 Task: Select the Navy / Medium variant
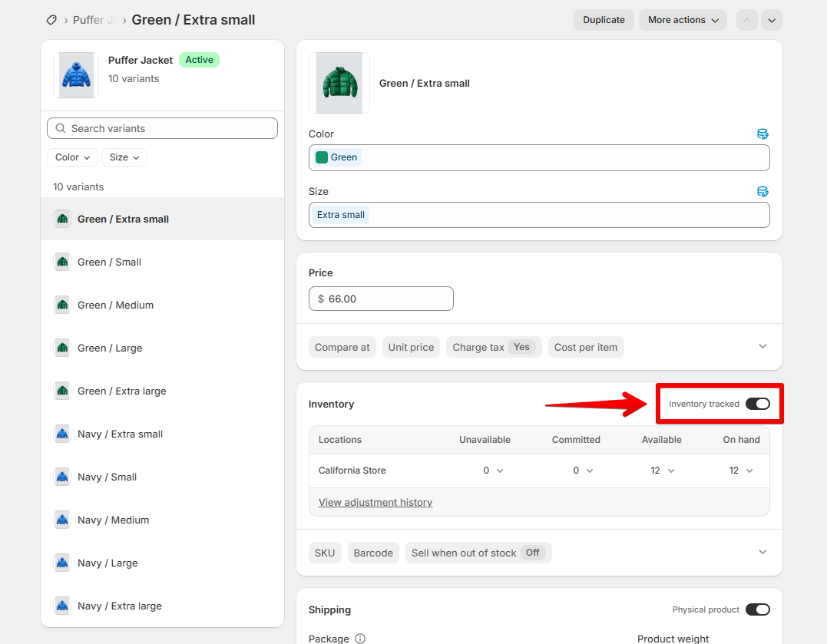pos(163,520)
